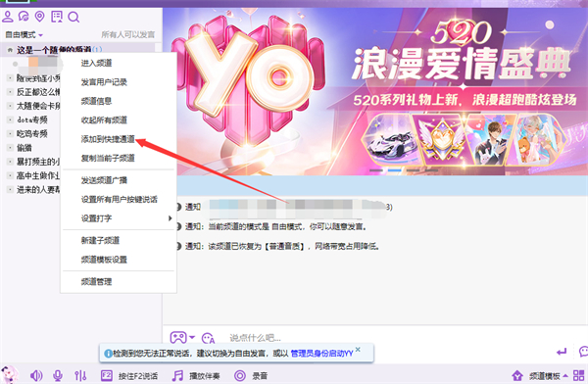Expand the 吃鸡专频 channel node
The image size is (588, 384).
pyautogui.click(x=10, y=134)
